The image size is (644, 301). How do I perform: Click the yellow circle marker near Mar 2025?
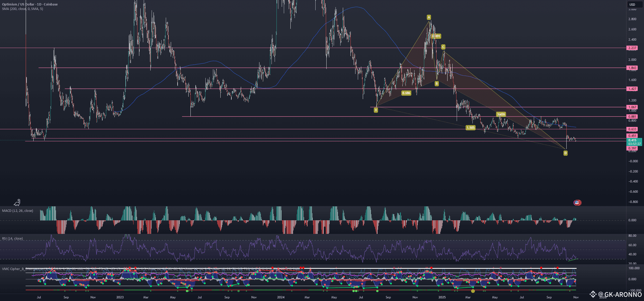(473, 291)
